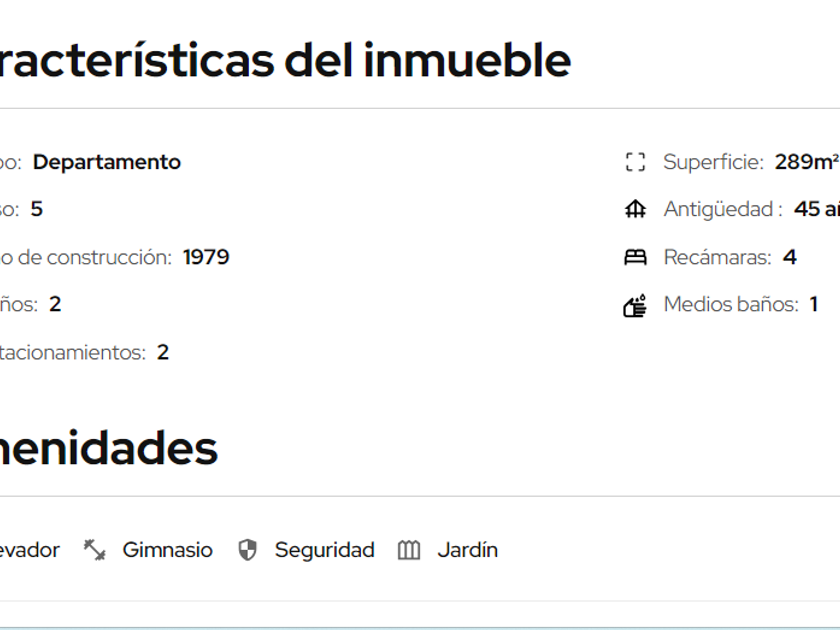The width and height of the screenshot is (840, 630).
Task: Click the Gimnasio amenity label
Action: [x=167, y=550]
